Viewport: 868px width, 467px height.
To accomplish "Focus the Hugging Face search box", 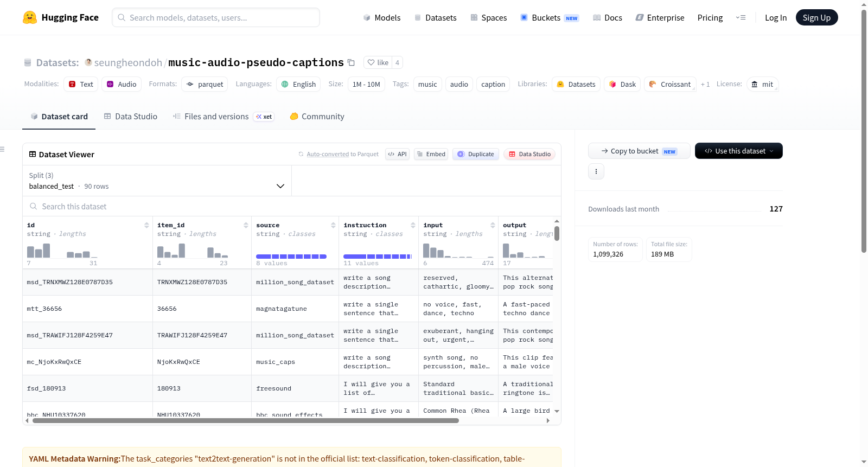I will click(x=216, y=17).
